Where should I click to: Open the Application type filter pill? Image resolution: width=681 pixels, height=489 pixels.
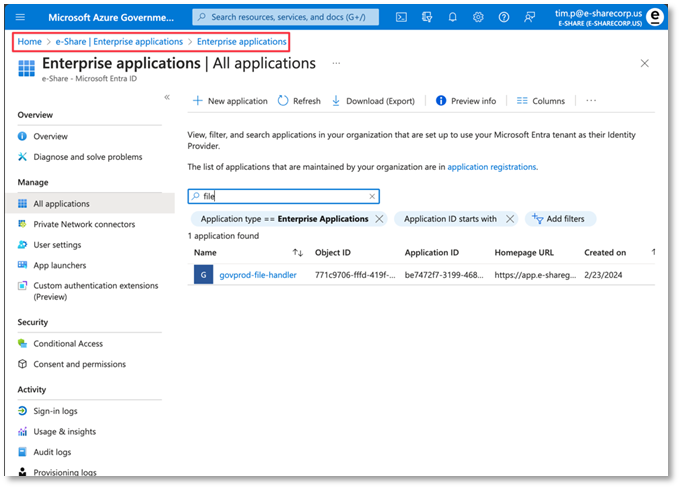284,219
